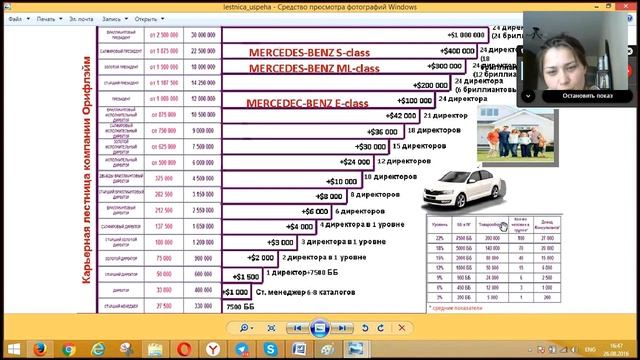640x360 pixels.
Task: Click the white car image
Action: (x=463, y=189)
